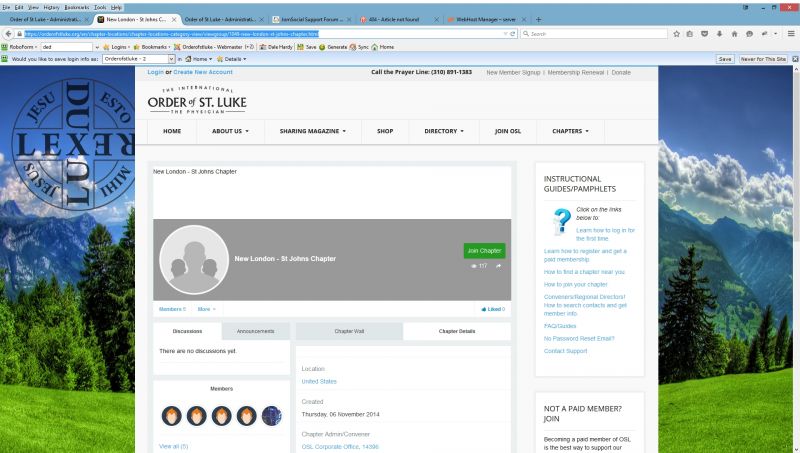
Task: Click Save in RoboForm prompt
Action: [725, 59]
